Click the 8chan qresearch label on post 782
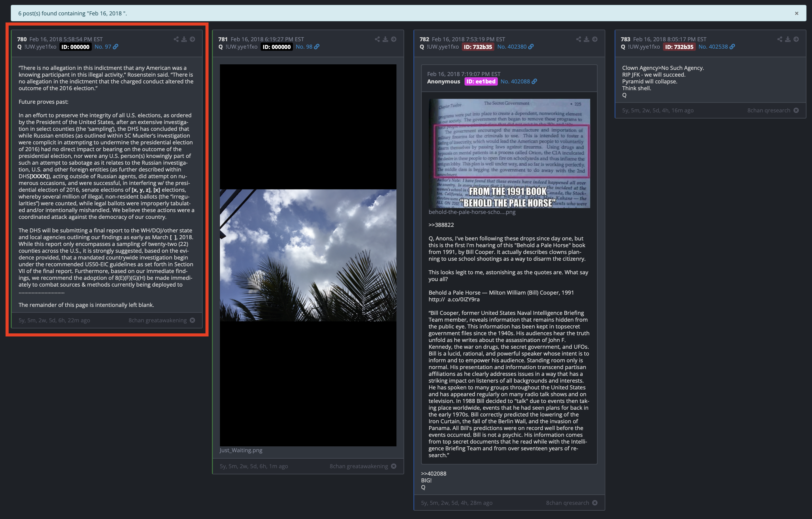Image resolution: width=812 pixels, height=519 pixels. click(x=567, y=503)
